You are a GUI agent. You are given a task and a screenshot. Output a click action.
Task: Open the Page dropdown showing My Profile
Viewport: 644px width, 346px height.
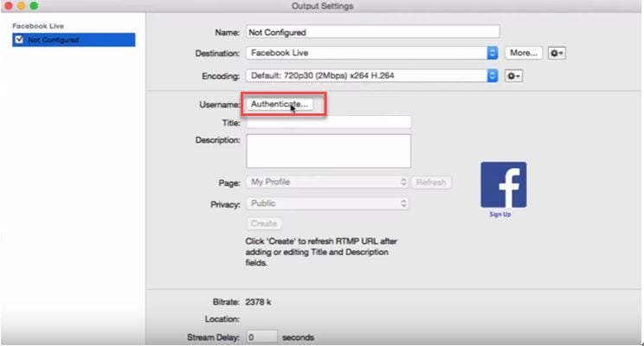click(327, 182)
